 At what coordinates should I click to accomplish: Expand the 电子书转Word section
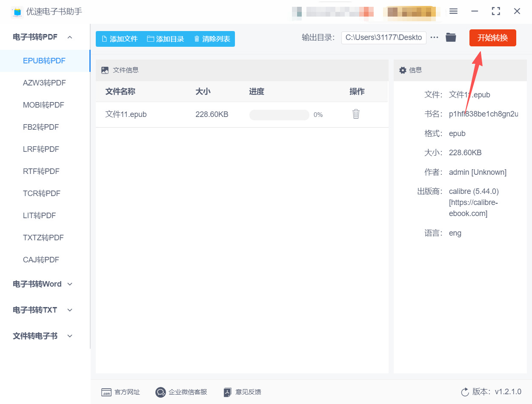(x=69, y=284)
